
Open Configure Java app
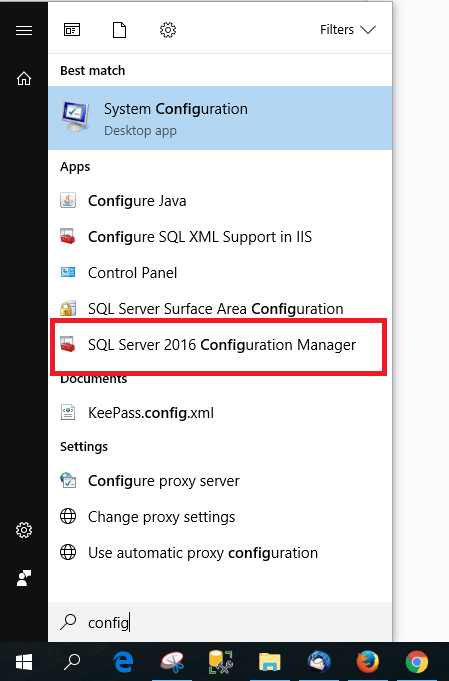(220, 201)
